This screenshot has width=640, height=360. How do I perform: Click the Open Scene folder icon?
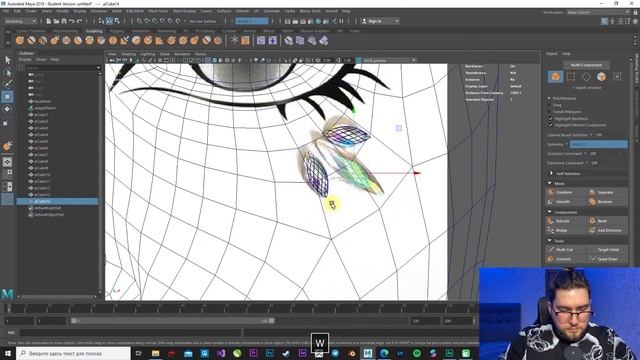click(56, 21)
